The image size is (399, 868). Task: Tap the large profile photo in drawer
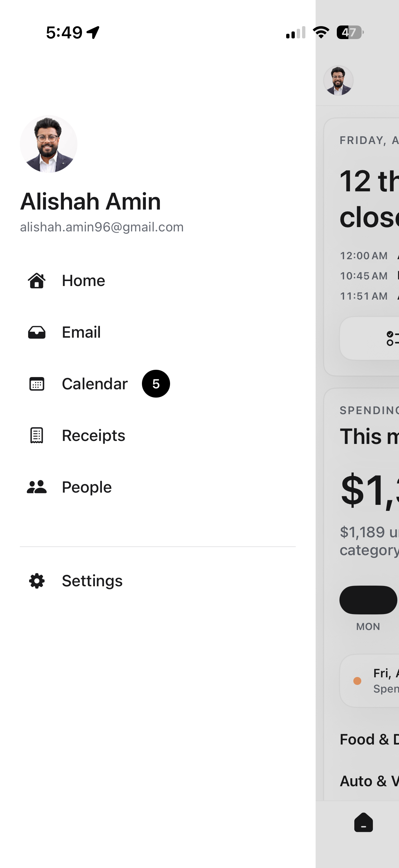49,144
